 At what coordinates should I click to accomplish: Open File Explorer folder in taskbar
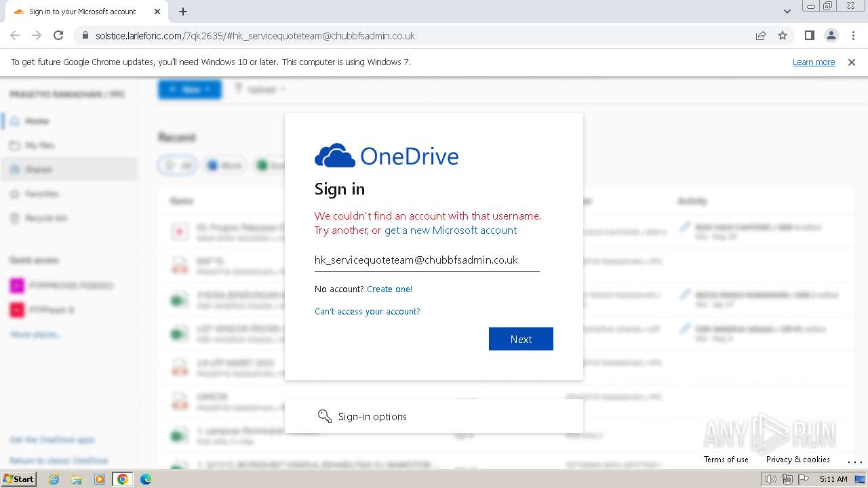[77, 479]
